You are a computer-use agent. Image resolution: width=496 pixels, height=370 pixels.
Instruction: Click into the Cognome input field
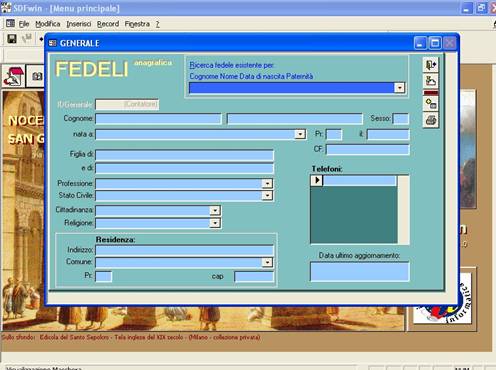[x=158, y=119]
